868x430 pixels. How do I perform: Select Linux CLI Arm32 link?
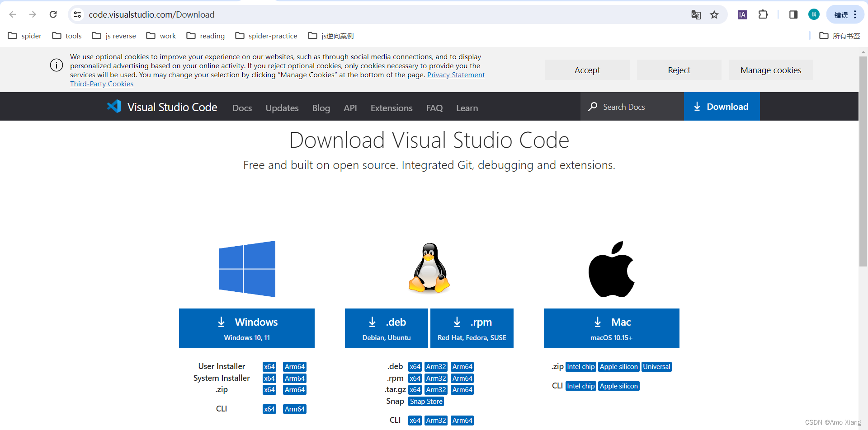click(x=436, y=421)
